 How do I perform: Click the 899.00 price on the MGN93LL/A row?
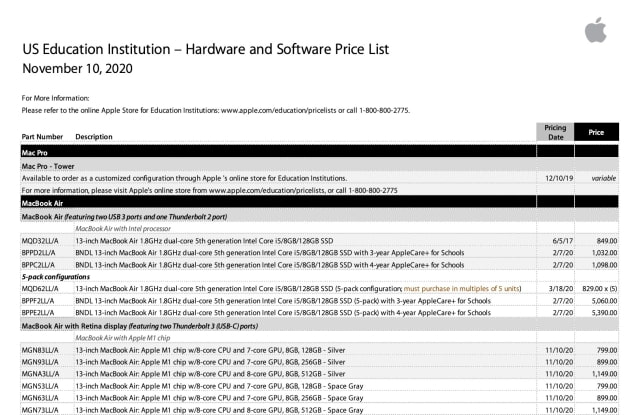[x=607, y=362]
